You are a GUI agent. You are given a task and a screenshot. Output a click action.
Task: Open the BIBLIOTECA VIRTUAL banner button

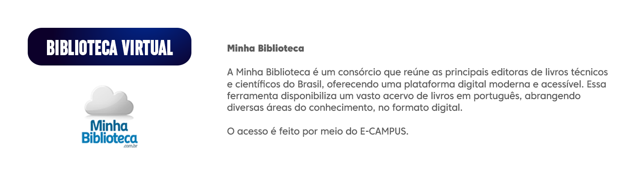(x=110, y=47)
